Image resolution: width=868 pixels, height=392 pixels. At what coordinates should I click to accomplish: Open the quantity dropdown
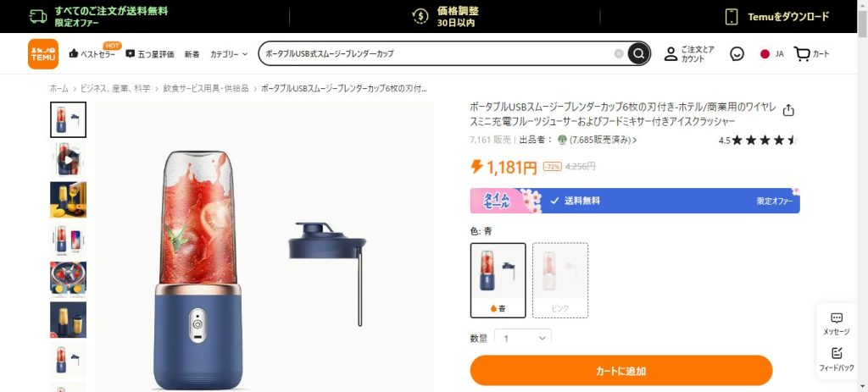click(523, 338)
